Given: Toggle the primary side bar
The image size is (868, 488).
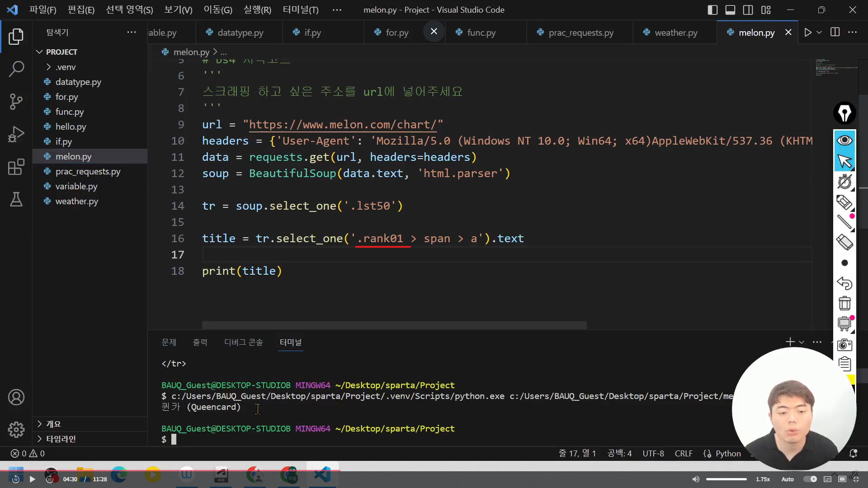Looking at the screenshot, I should coord(712,10).
